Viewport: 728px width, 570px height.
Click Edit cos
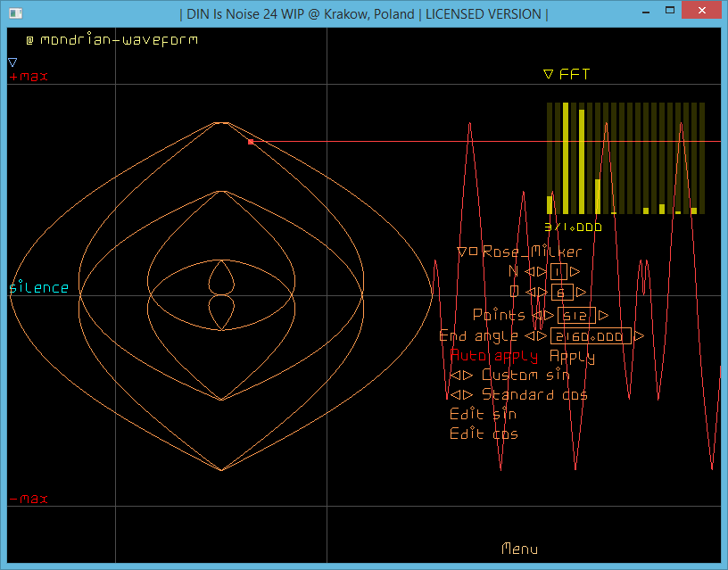click(x=484, y=434)
